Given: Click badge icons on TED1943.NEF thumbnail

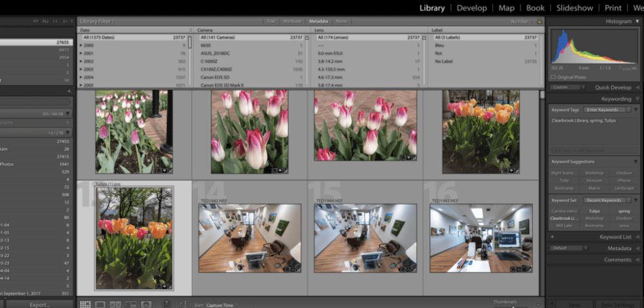Looking at the screenshot, I should [521, 269].
